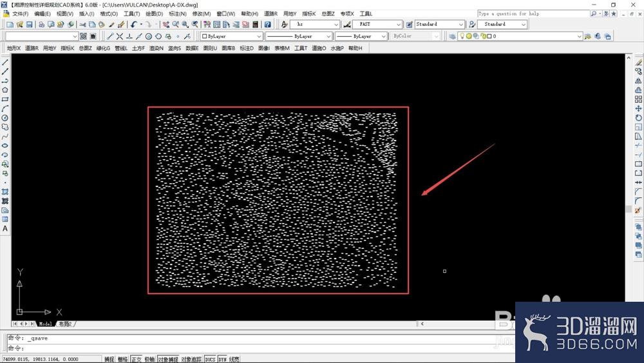Open the first Standard table style dropdown

click(461, 25)
